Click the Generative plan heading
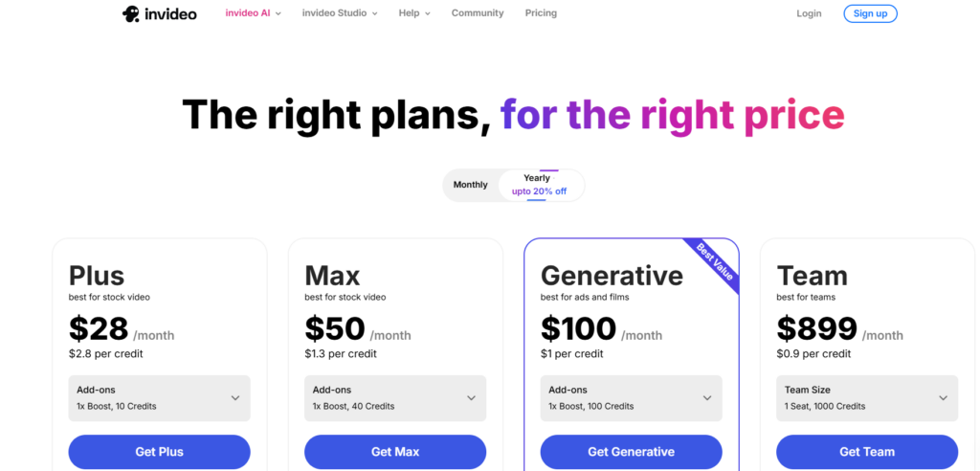 click(x=612, y=276)
